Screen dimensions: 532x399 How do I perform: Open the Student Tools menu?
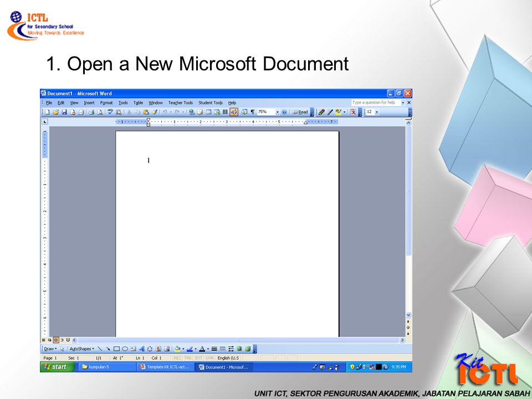click(x=211, y=103)
